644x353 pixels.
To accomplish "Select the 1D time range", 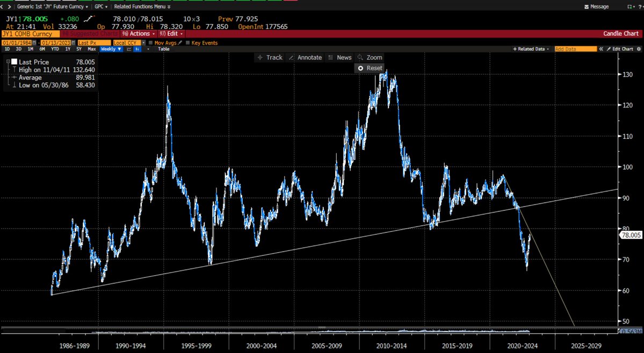I will point(8,49).
